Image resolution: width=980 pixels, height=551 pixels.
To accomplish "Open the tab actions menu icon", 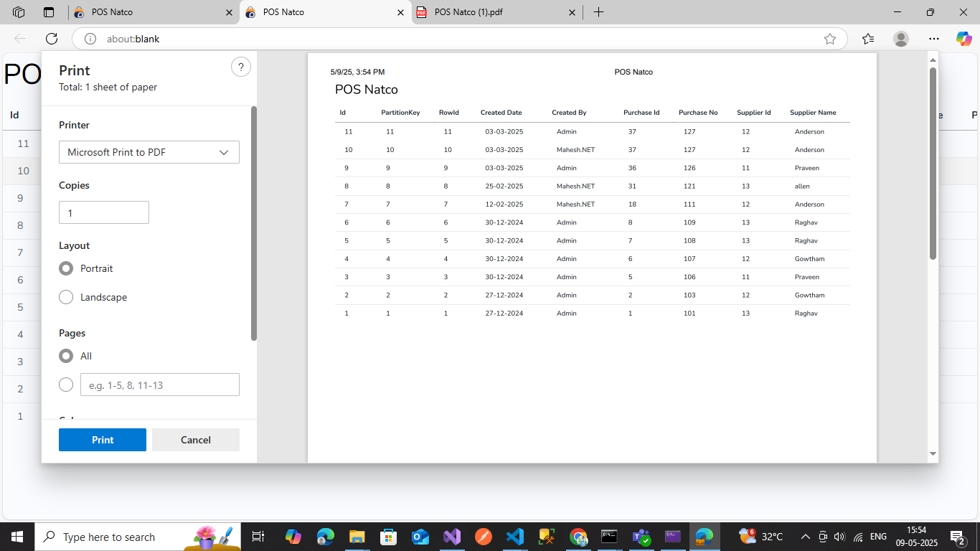I will (49, 12).
